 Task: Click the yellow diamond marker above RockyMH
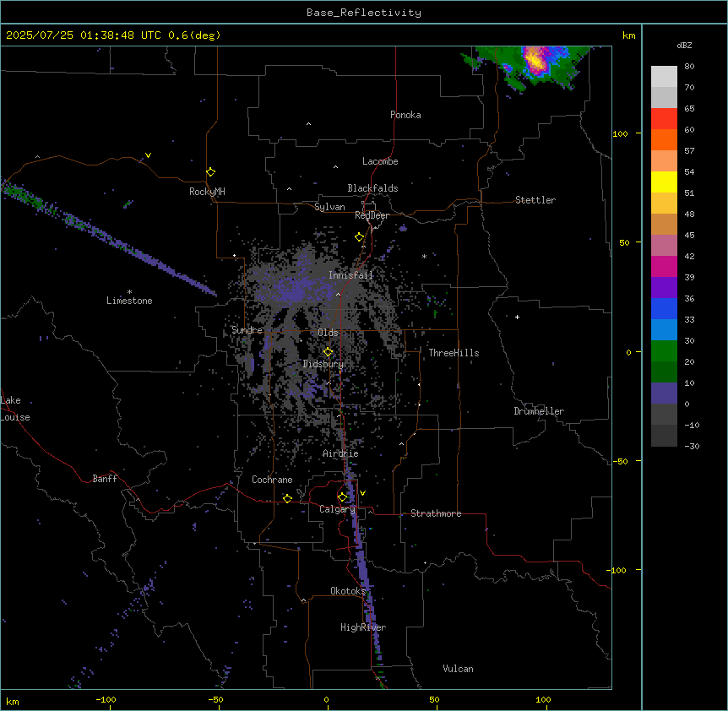coord(211,172)
